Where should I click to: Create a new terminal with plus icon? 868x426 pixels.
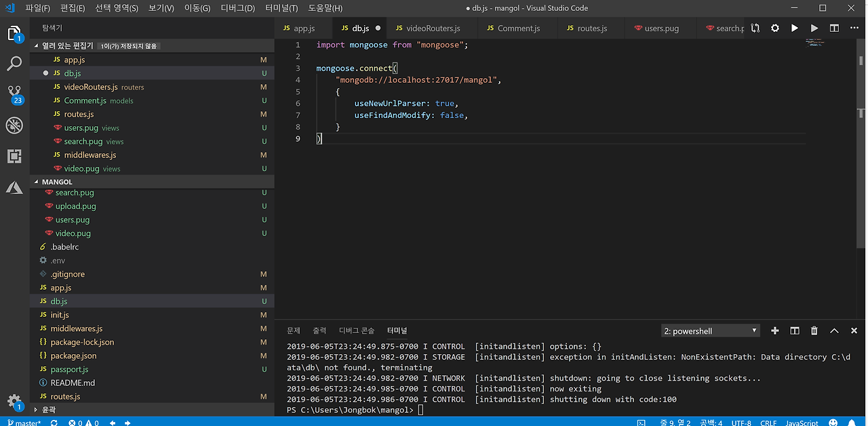[x=774, y=331]
